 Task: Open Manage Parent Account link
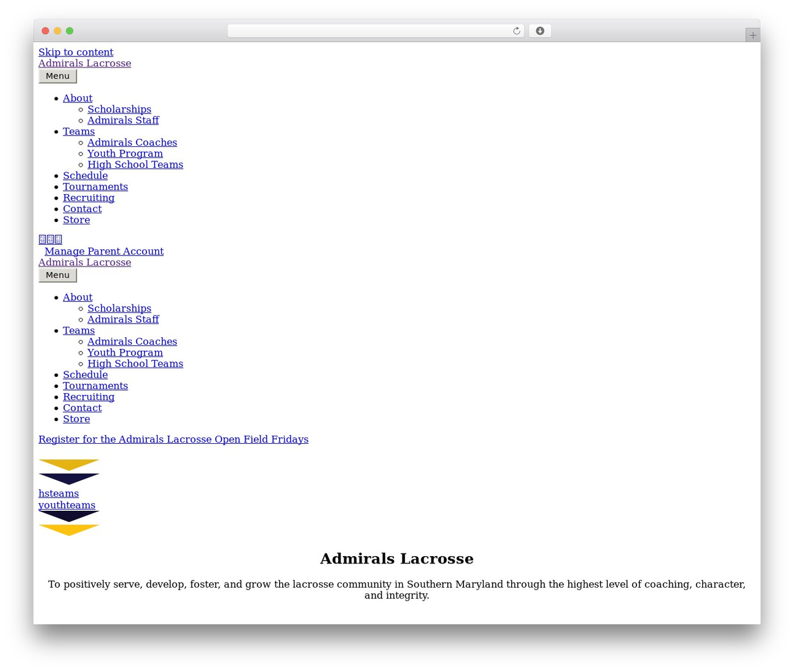104,251
